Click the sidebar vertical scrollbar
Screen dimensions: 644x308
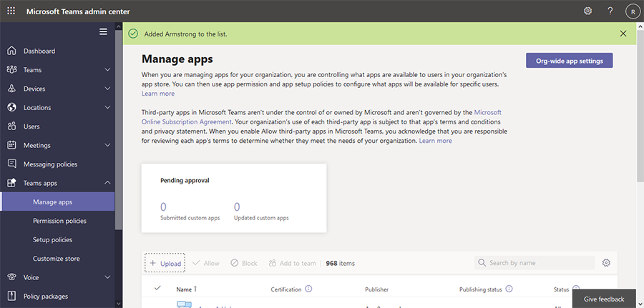(x=119, y=129)
